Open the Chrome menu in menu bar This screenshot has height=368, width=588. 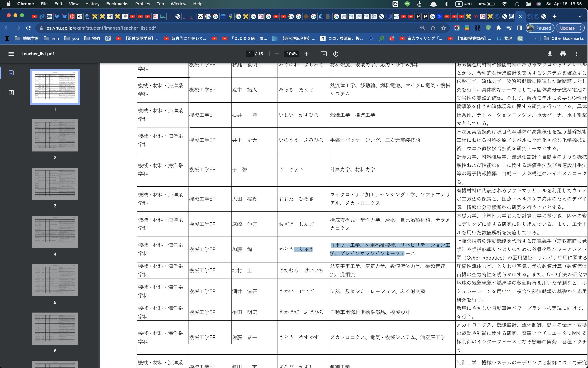[x=25, y=4]
